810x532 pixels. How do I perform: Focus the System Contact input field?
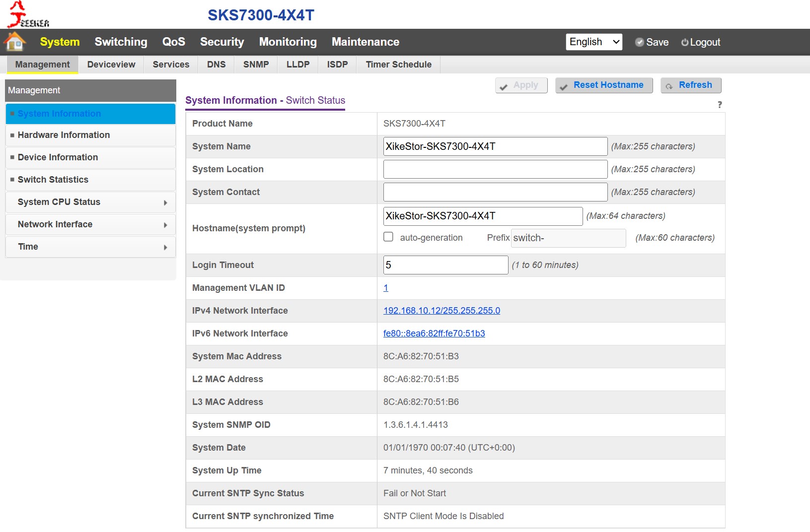point(495,192)
